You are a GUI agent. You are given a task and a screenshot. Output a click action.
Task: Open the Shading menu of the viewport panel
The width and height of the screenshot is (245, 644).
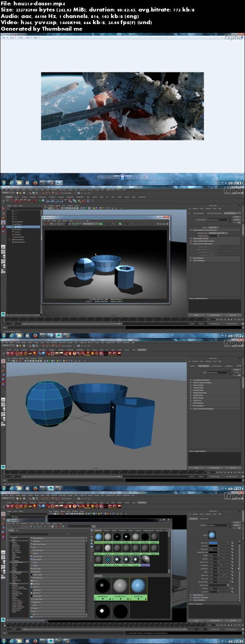tap(14, 358)
